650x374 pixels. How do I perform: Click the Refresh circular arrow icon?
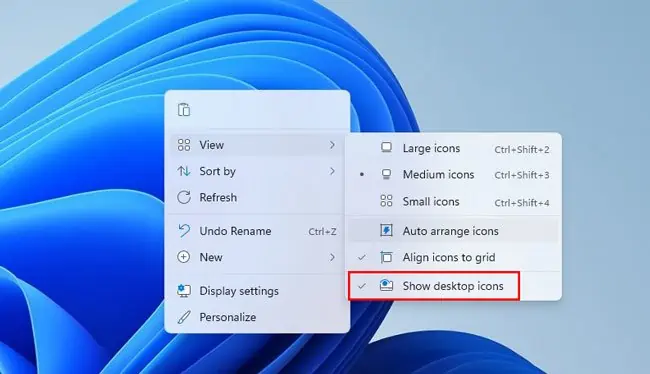[x=184, y=197]
